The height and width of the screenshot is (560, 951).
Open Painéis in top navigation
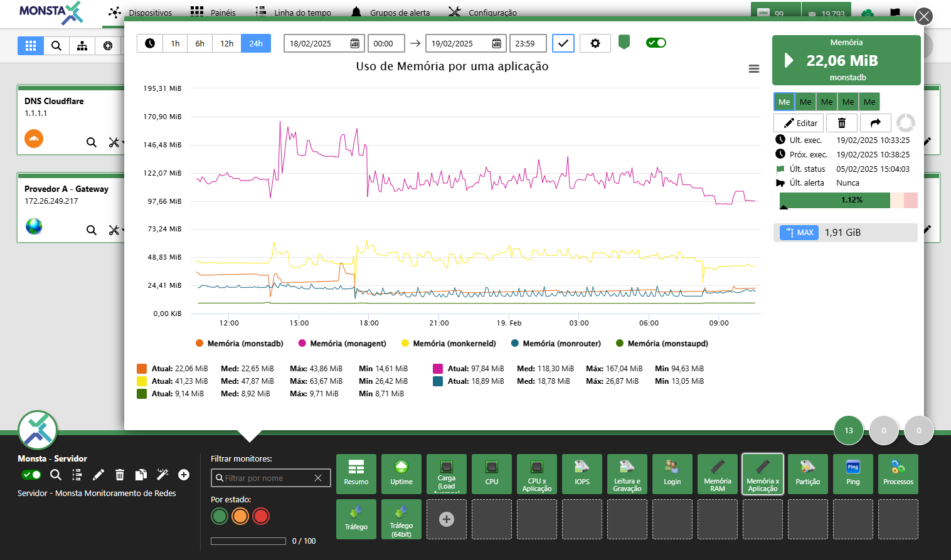pos(213,13)
